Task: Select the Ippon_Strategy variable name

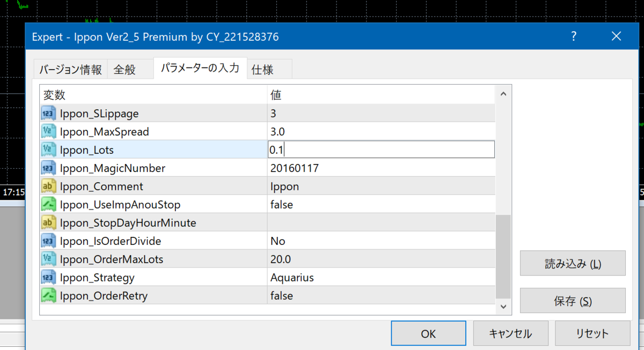Action: pyautogui.click(x=97, y=278)
